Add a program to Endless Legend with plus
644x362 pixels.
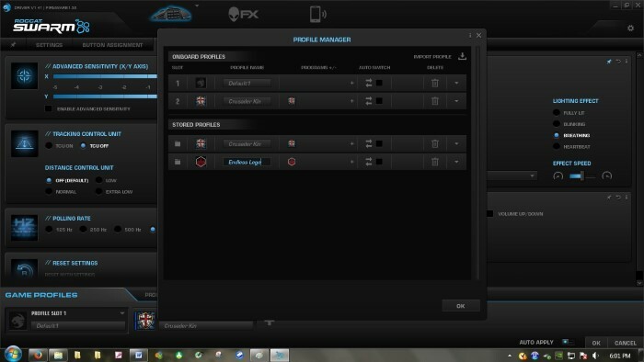point(352,162)
